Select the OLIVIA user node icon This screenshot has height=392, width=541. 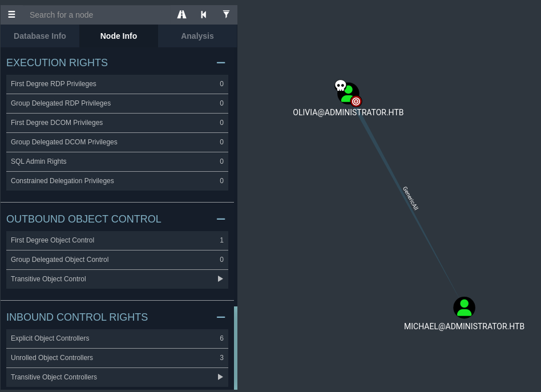click(349, 92)
